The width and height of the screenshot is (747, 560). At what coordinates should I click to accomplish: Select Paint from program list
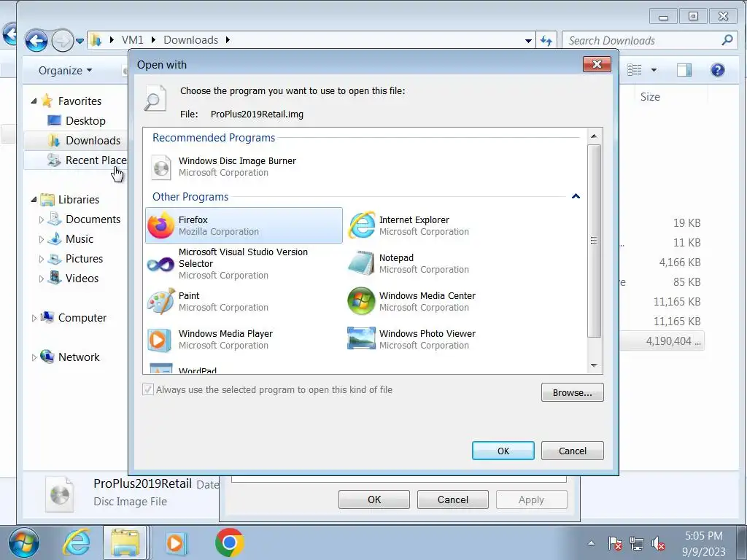point(244,301)
